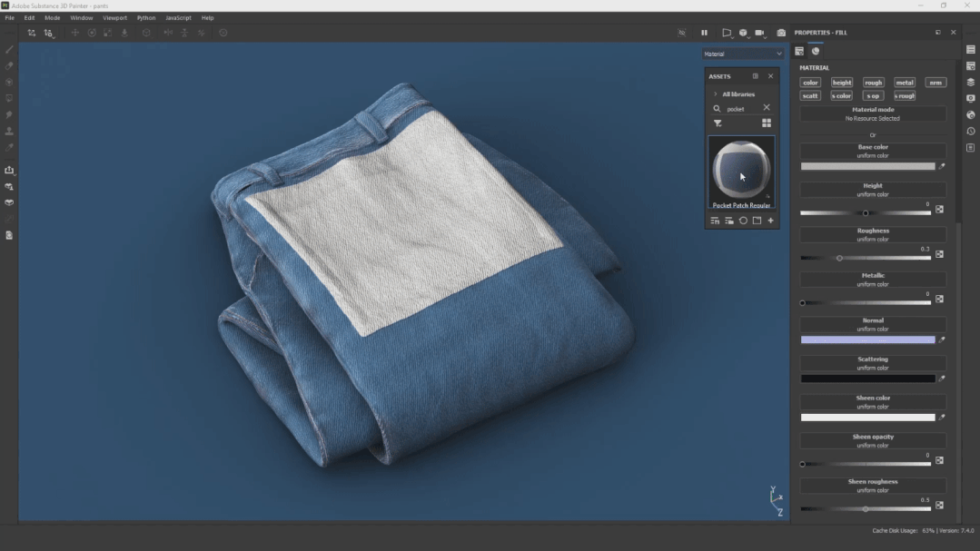Open the Layers stack icon in right dock
Image resolution: width=980 pixels, height=551 pixels.
coord(971,82)
